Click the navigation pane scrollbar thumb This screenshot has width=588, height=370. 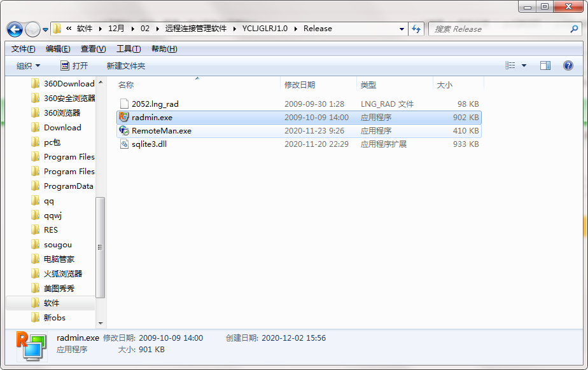[100, 247]
